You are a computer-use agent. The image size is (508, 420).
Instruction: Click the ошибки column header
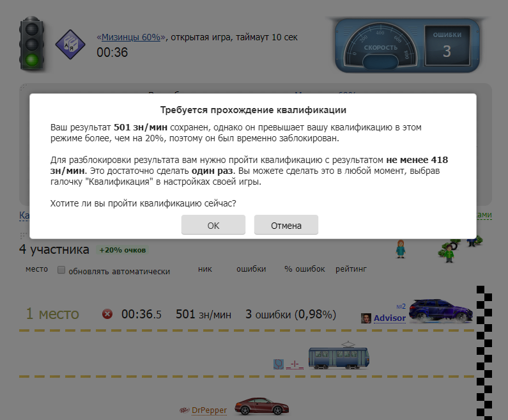pos(251,269)
